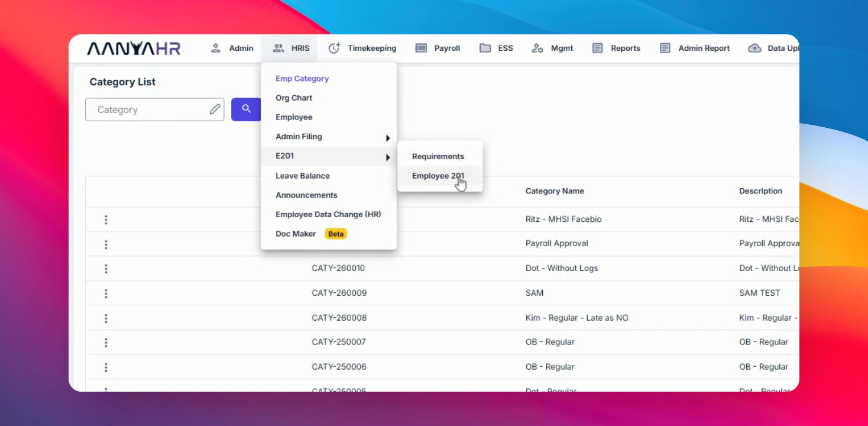Select Leave Balance menu item
The height and width of the screenshot is (426, 868).
pos(329,176)
